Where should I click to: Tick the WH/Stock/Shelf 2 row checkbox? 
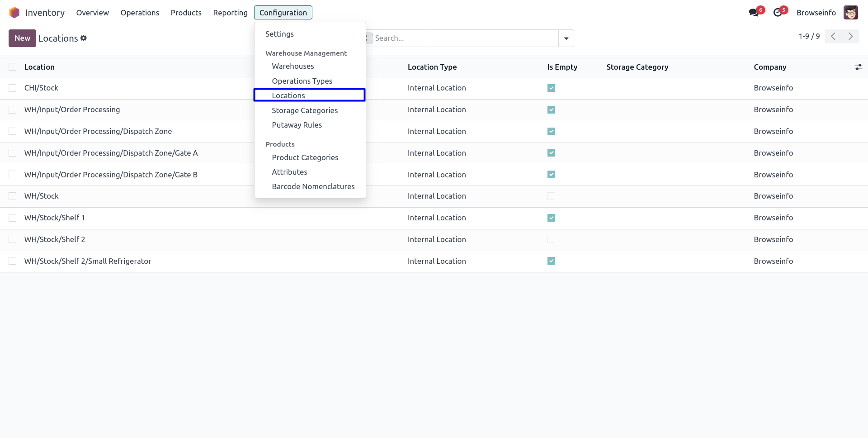click(x=13, y=239)
